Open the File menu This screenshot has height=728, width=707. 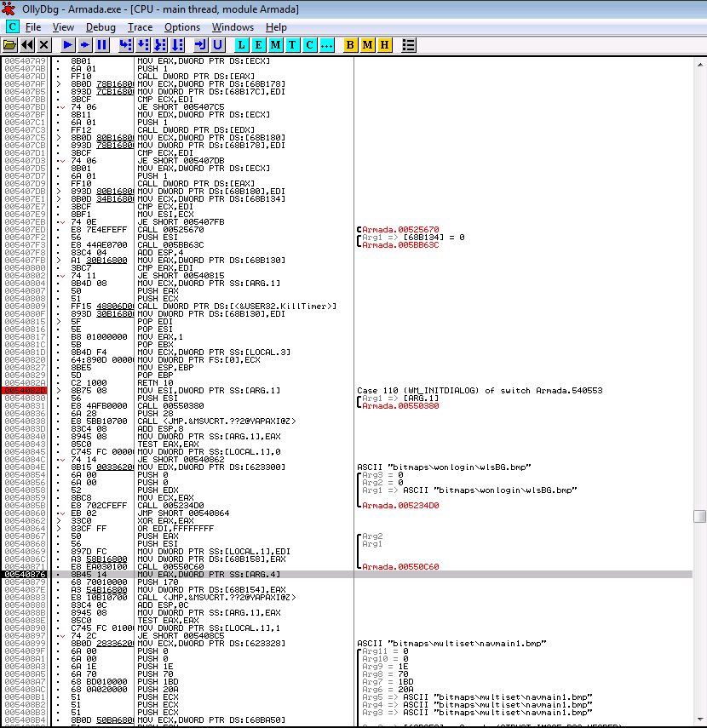[x=33, y=27]
